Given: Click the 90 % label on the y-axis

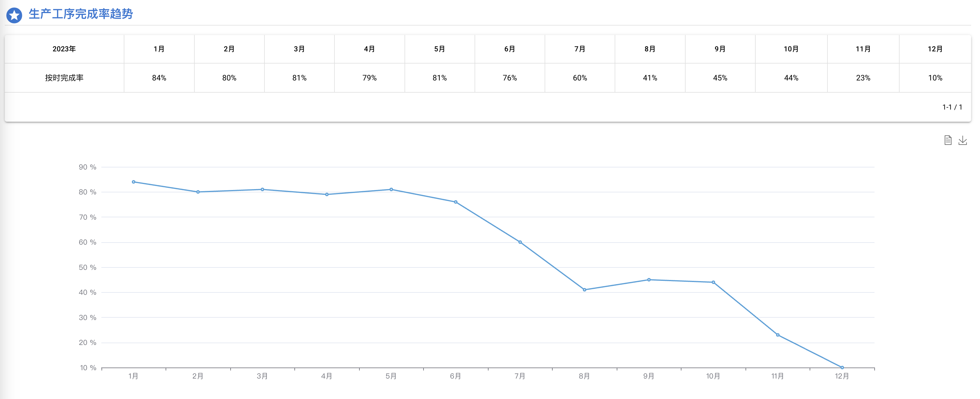Looking at the screenshot, I should pyautogui.click(x=88, y=167).
